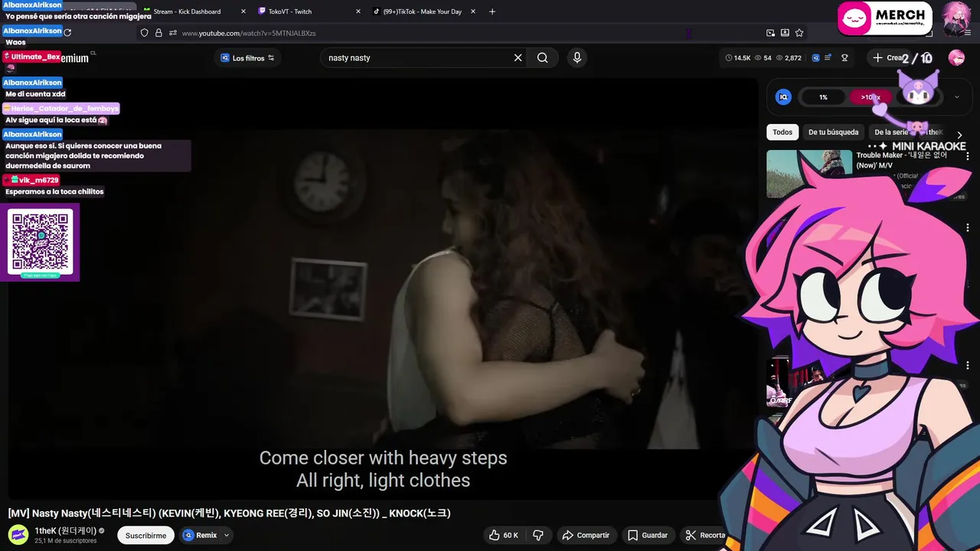Dislike the video with thumbs-down icon
Screen dimensions: 980x551
[x=538, y=535]
